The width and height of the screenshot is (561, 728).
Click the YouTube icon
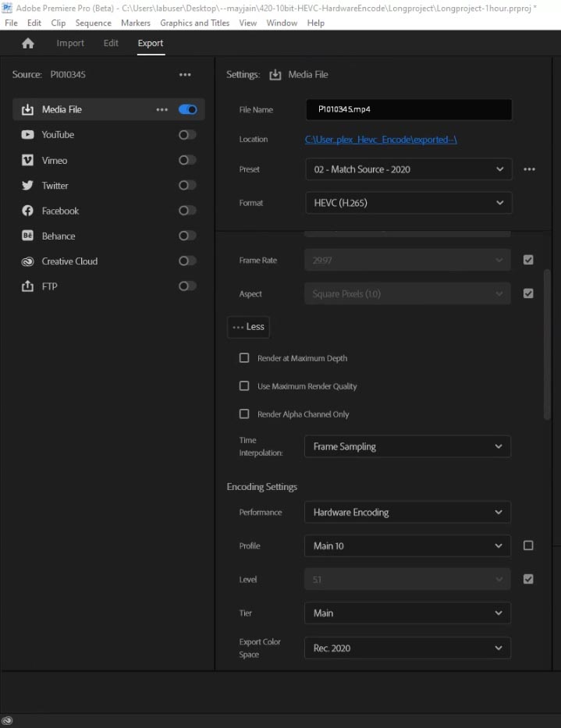pyautogui.click(x=27, y=135)
